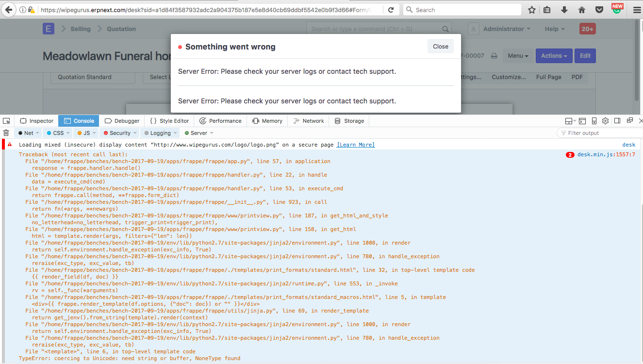
Task: Click the Grammarly extension icon marked NEW
Action: click(x=617, y=8)
